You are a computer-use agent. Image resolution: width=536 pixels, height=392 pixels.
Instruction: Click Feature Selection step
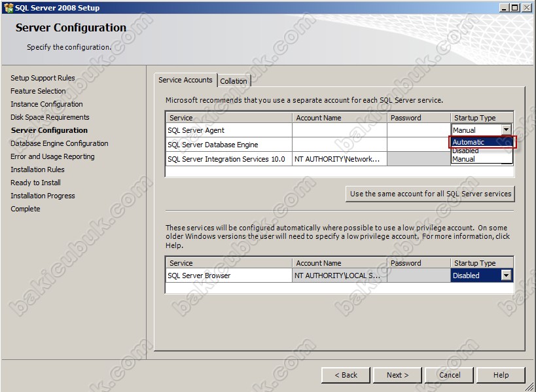[x=38, y=91]
